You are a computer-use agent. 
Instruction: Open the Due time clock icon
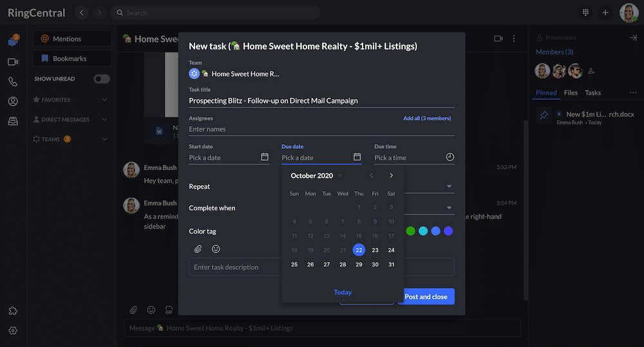tap(450, 157)
